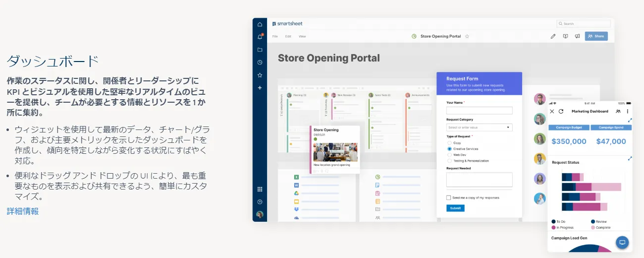The width and height of the screenshot is (644, 258).
Task: Select the Copy radio option
Action: (x=449, y=143)
